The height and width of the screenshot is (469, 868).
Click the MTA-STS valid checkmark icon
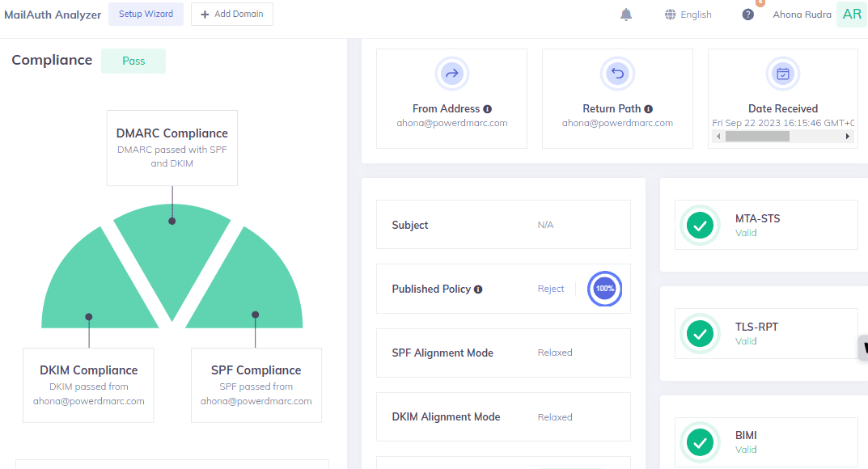(700, 225)
